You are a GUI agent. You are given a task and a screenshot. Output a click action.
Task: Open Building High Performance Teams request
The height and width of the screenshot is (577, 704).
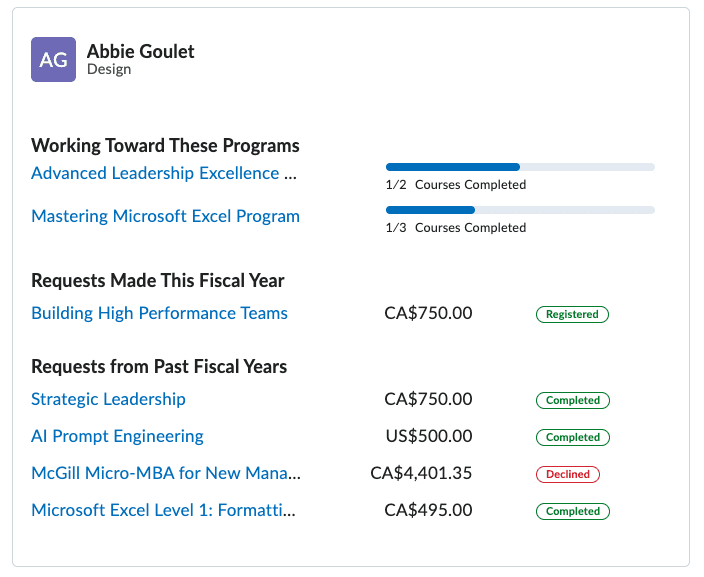159,313
